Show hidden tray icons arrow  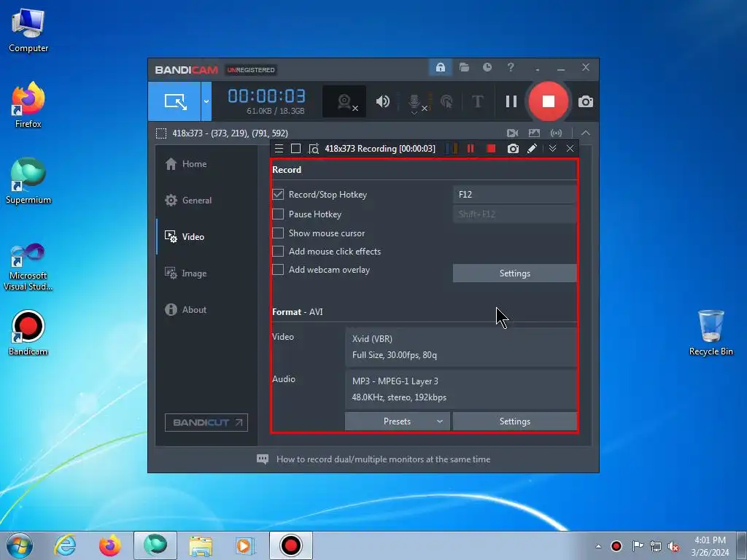pos(598,546)
